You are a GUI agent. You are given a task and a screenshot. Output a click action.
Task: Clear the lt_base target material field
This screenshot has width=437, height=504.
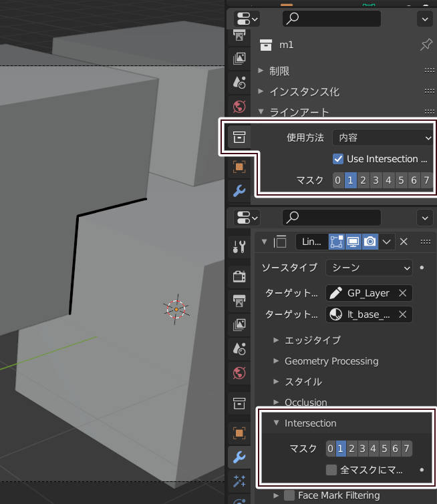tap(402, 314)
